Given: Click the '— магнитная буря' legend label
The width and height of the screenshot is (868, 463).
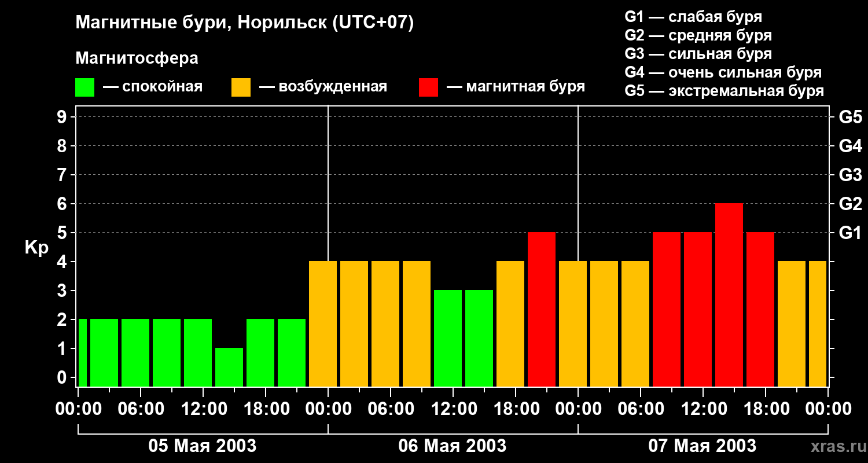Looking at the screenshot, I should coord(516,87).
